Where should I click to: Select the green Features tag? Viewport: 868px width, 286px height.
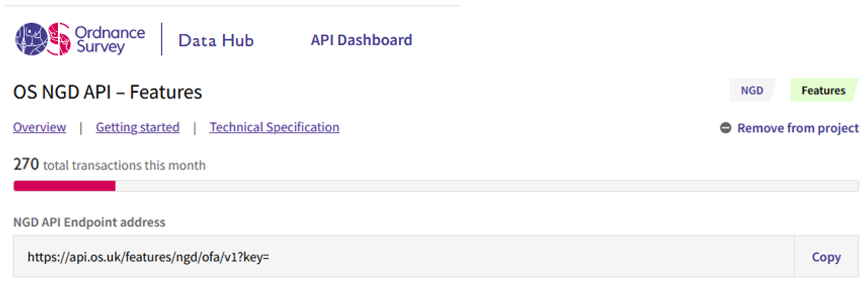point(823,91)
